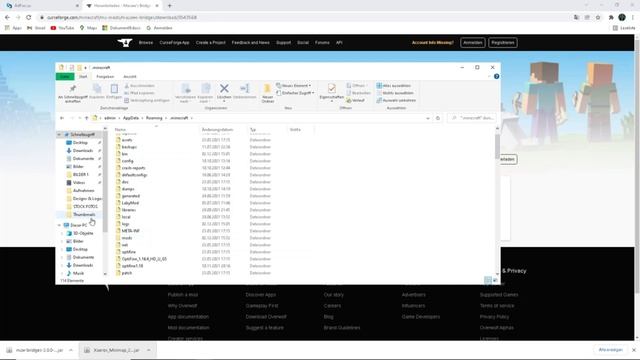The width and height of the screenshot is (640, 360).
Task: Click the Einfügen clipboard icon
Action: 114,89
